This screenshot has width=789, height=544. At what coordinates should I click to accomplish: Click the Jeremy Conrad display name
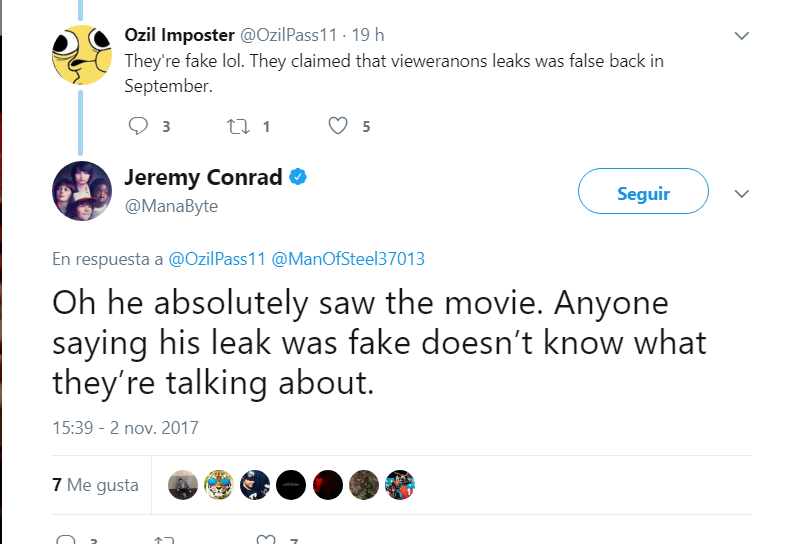click(x=203, y=177)
